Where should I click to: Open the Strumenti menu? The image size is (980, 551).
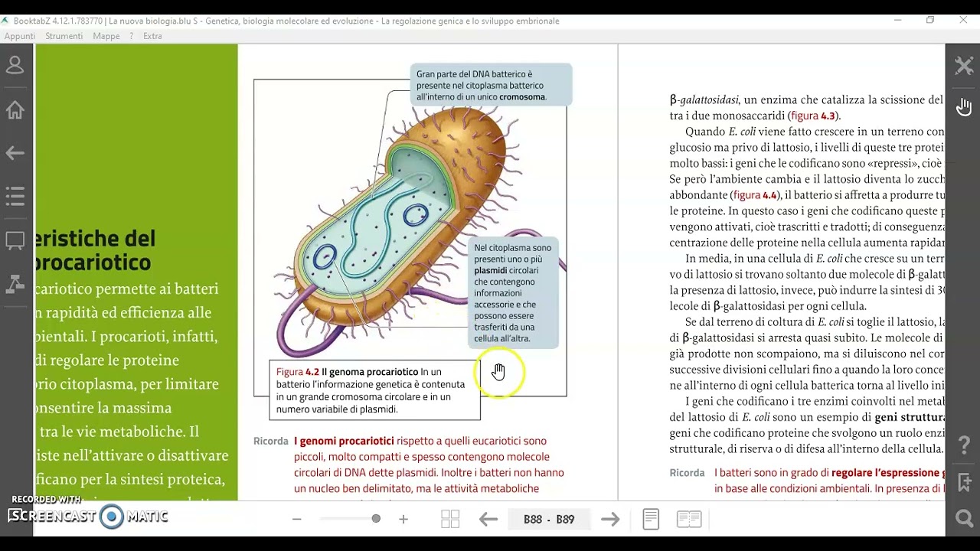pyautogui.click(x=64, y=36)
